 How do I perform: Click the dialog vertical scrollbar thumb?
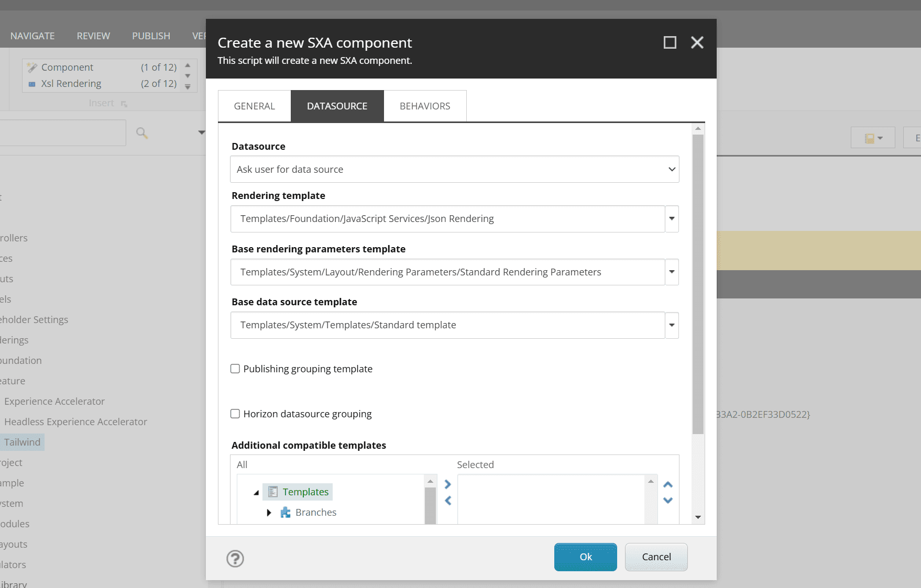click(x=698, y=283)
